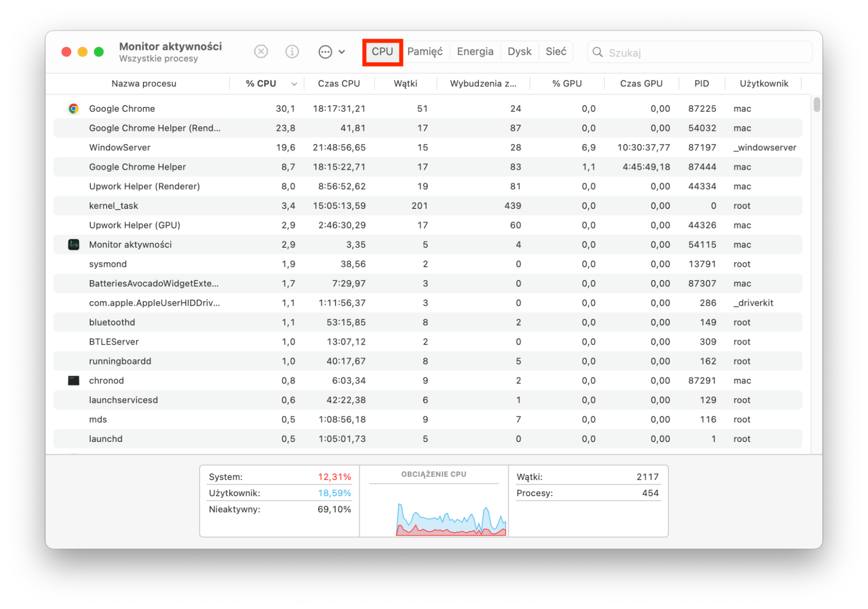Switch to the Sieć tab
Image resolution: width=868 pixels, height=609 pixels.
556,52
